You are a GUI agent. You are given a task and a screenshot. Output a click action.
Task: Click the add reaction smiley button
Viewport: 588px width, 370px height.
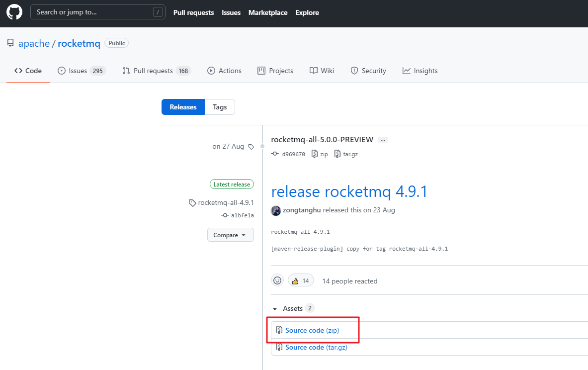[x=277, y=280]
